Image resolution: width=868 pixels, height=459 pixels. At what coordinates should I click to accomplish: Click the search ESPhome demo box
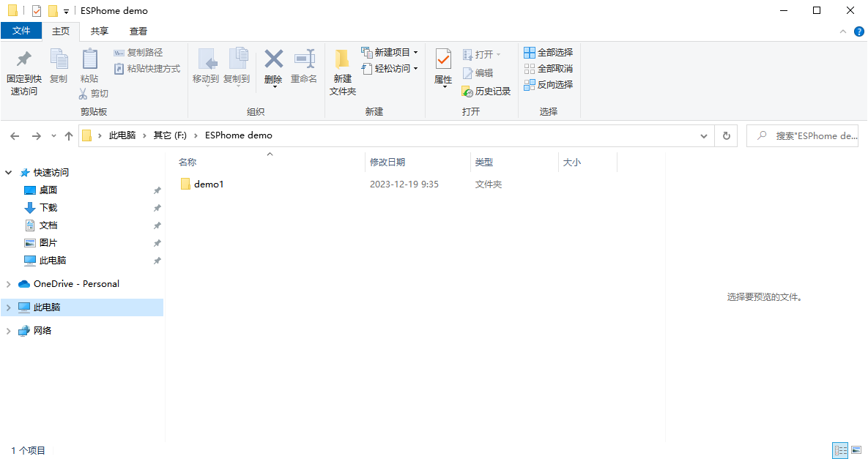(802, 136)
